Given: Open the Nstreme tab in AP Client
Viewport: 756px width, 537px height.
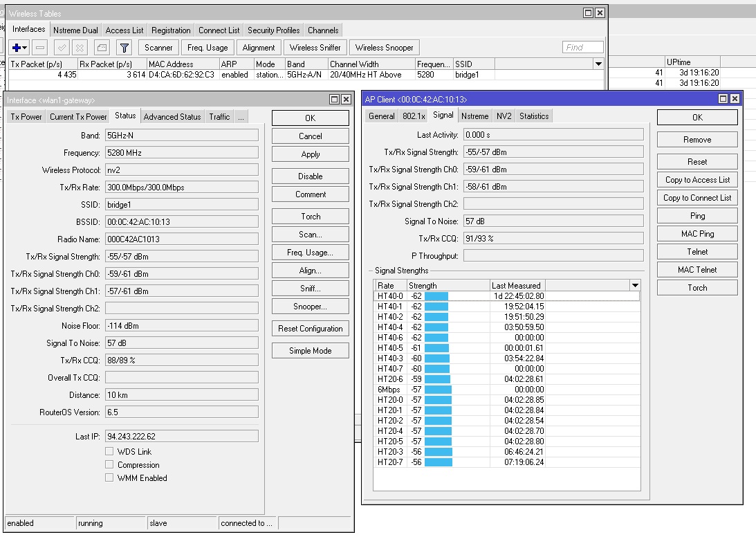Looking at the screenshot, I should (x=474, y=116).
